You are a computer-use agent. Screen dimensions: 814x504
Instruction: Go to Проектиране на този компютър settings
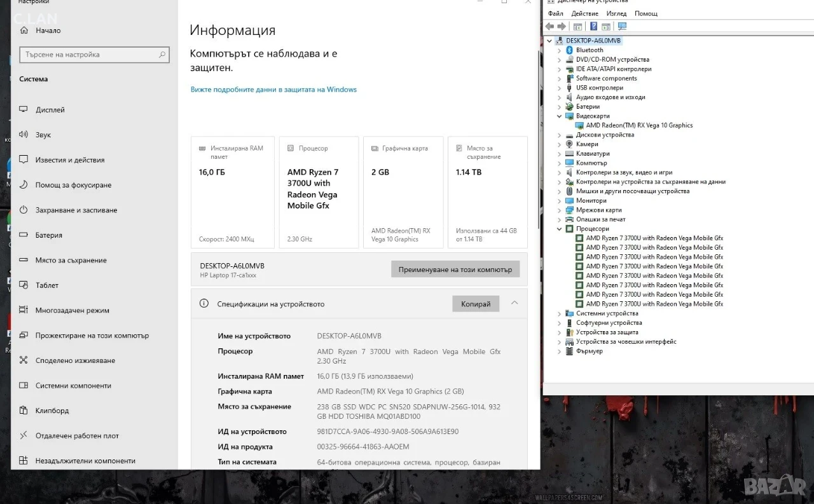click(92, 336)
